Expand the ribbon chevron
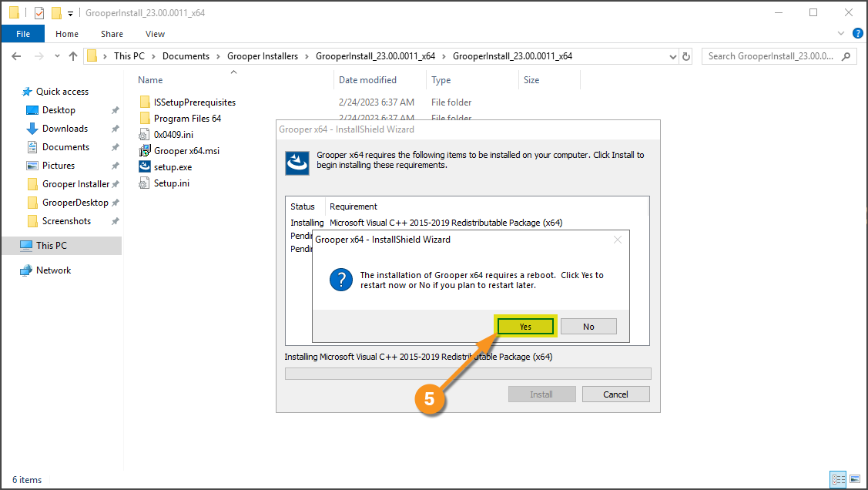Image resolution: width=868 pixels, height=490 pixels. pyautogui.click(x=841, y=33)
